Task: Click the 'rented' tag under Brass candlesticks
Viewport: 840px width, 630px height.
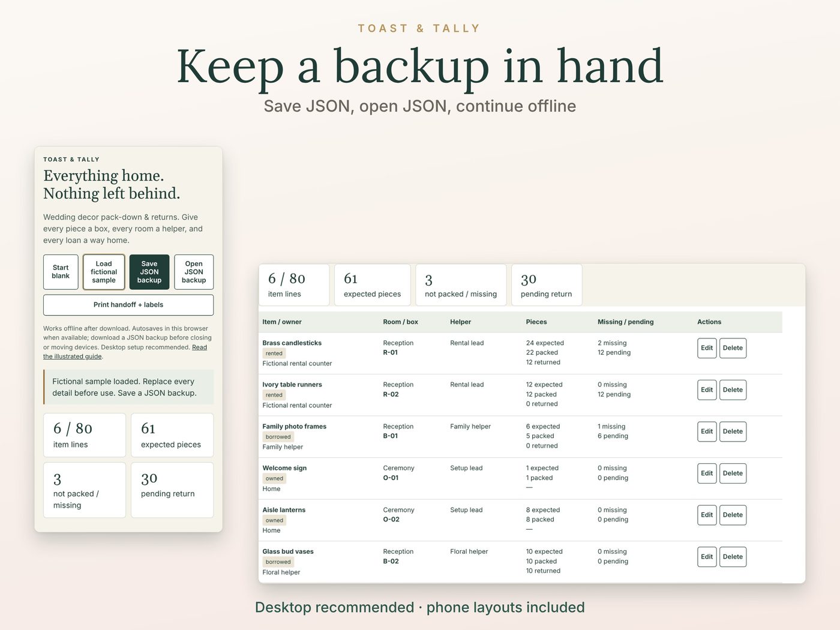Action: click(274, 353)
